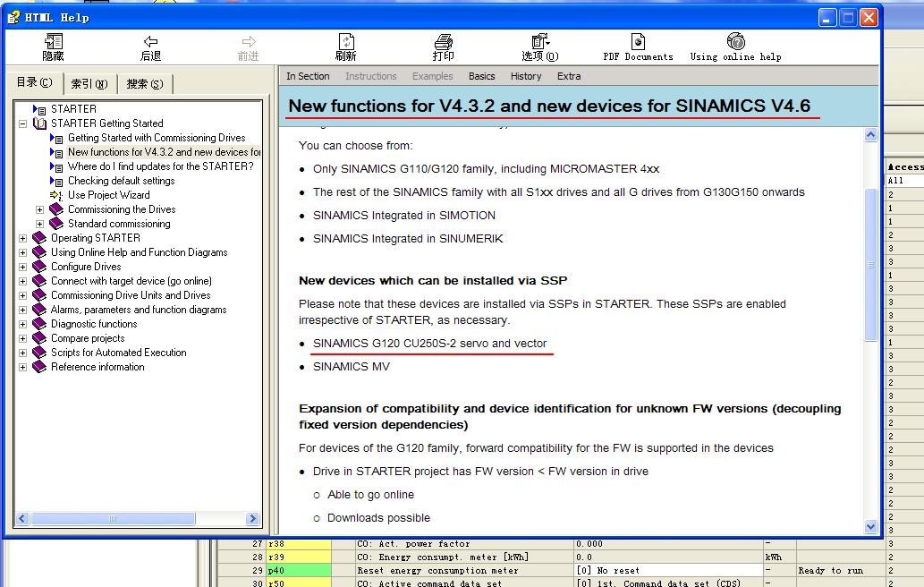Open Getting Started with Commissioning Drives topic
Image resolution: width=924 pixels, height=587 pixels.
[x=157, y=138]
